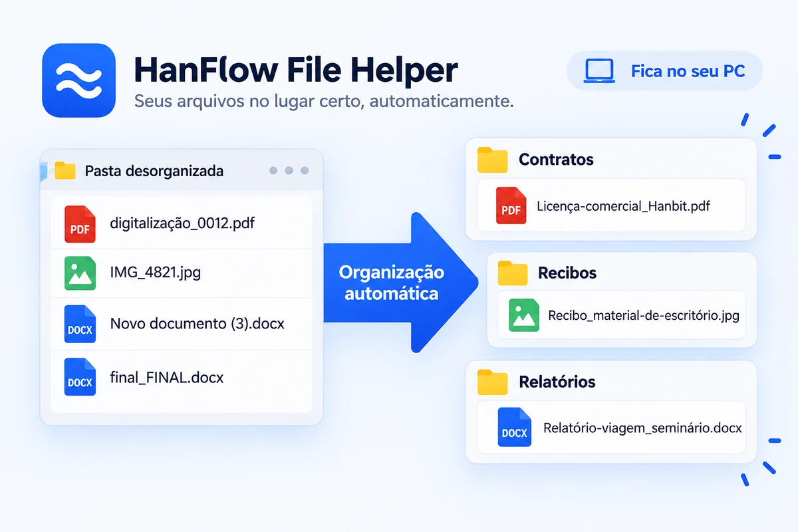Click DOCX icon of Novo documento (3).docx
Screen dimensions: 798x532
(x=80, y=324)
